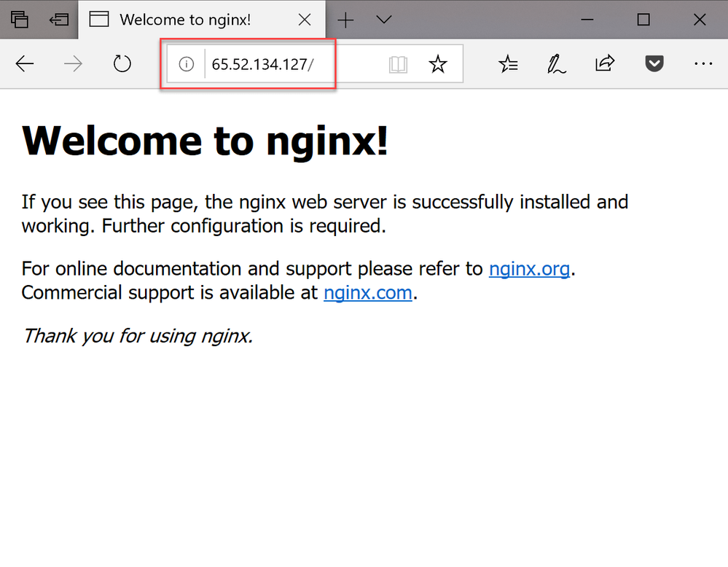Click the Thank you for using nginx text

(x=138, y=336)
